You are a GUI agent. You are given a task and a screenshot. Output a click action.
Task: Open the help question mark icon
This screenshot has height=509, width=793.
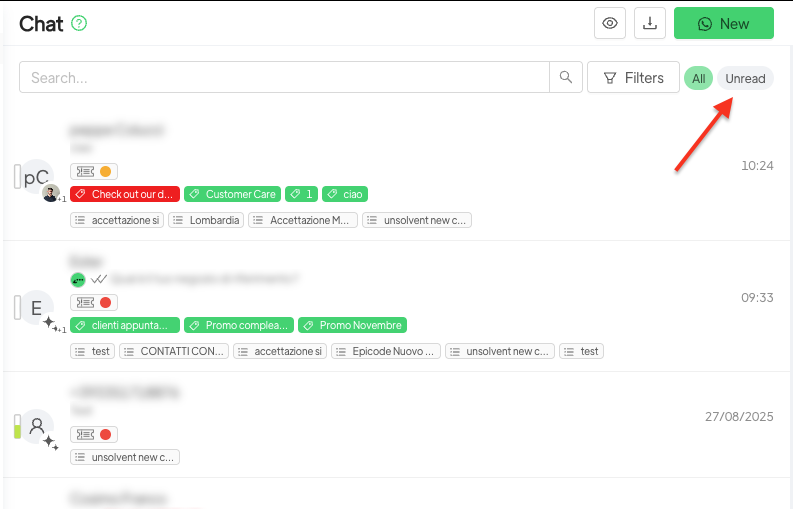coord(79,24)
